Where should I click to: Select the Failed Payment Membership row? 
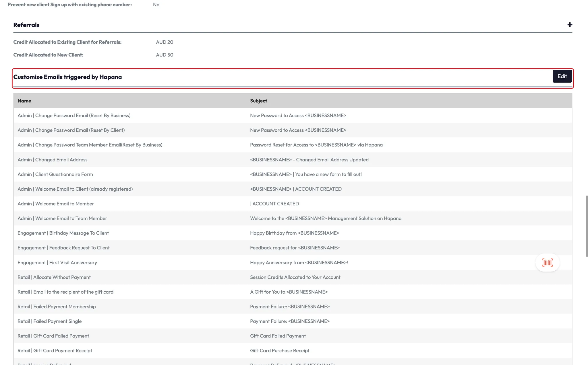click(57, 307)
